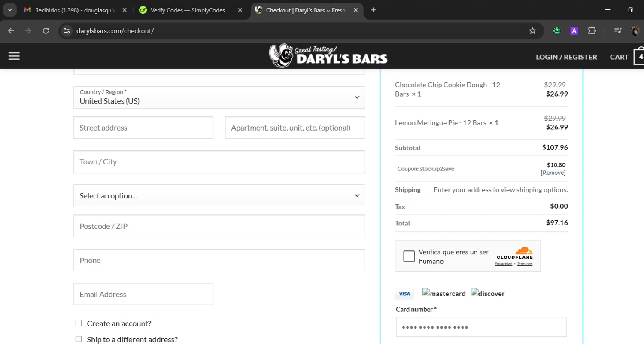Click Chocolate Chip Cookie Dough item text
644x344 pixels.
point(447,89)
